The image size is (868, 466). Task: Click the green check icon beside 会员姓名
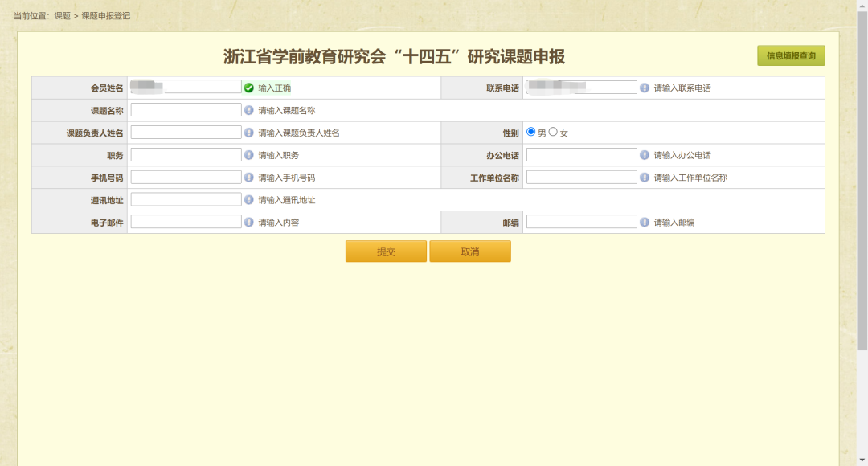(249, 86)
